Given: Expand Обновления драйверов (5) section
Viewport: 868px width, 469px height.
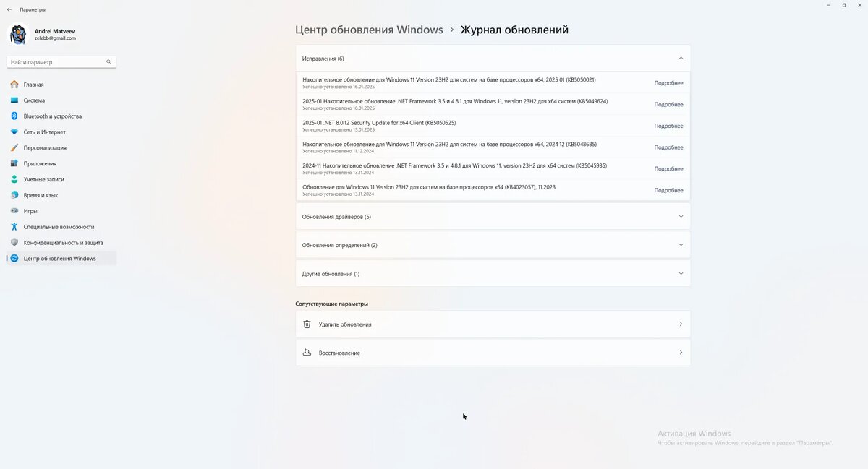Looking at the screenshot, I should point(492,216).
